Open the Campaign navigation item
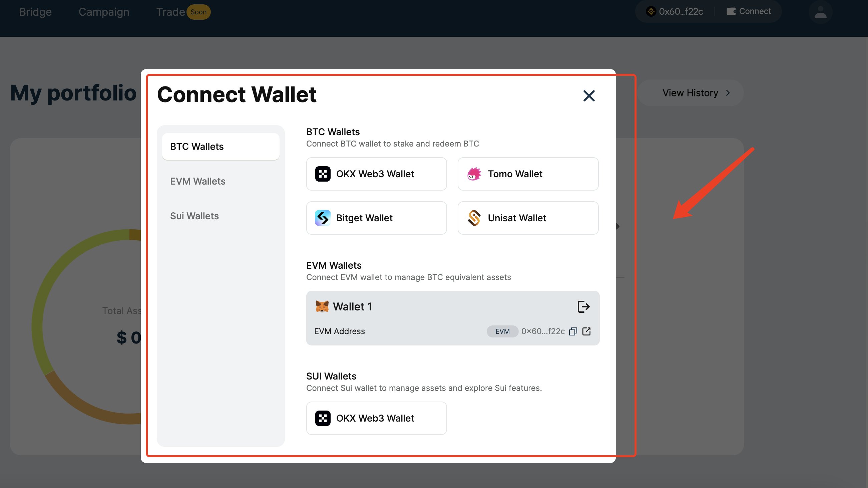868x488 pixels. click(x=104, y=12)
